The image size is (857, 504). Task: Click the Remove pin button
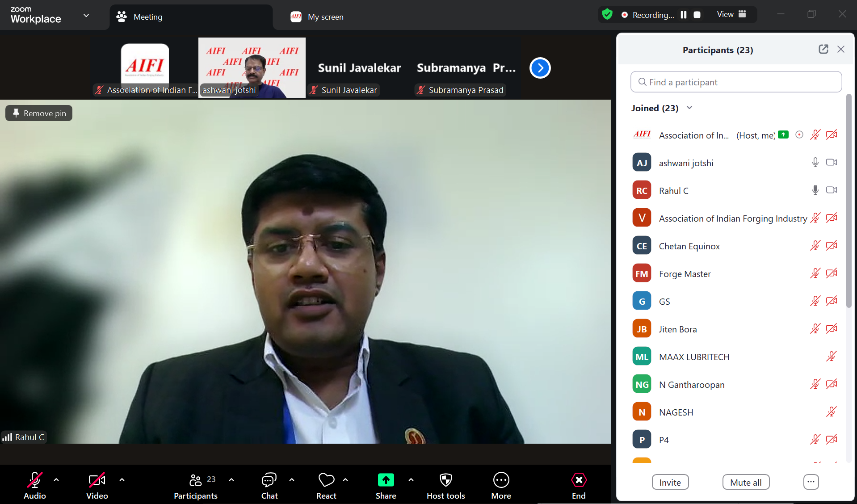[39, 113]
